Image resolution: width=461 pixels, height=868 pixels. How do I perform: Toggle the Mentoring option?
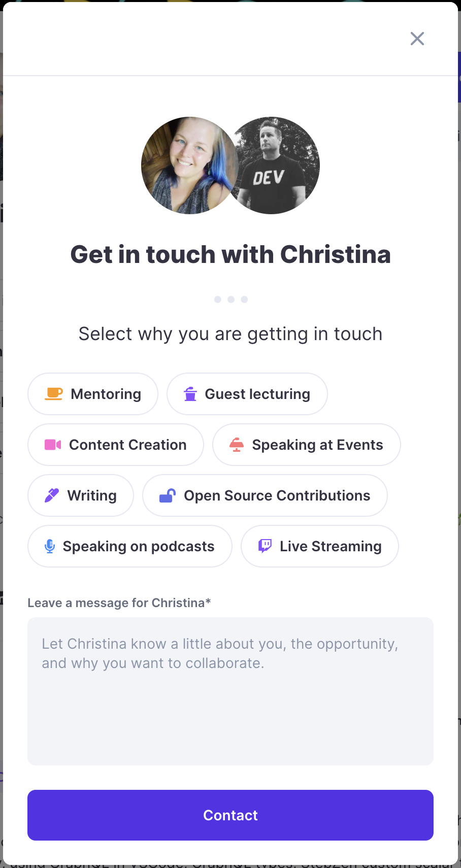point(92,393)
